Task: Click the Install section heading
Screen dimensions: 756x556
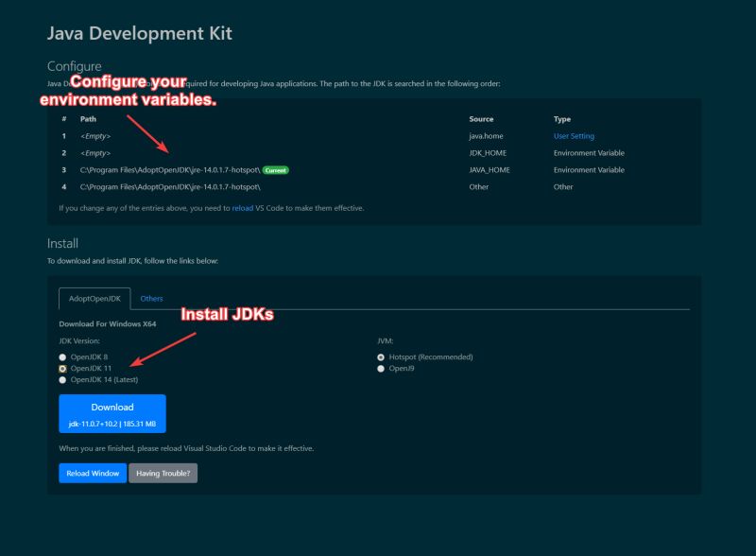Action: [x=64, y=243]
